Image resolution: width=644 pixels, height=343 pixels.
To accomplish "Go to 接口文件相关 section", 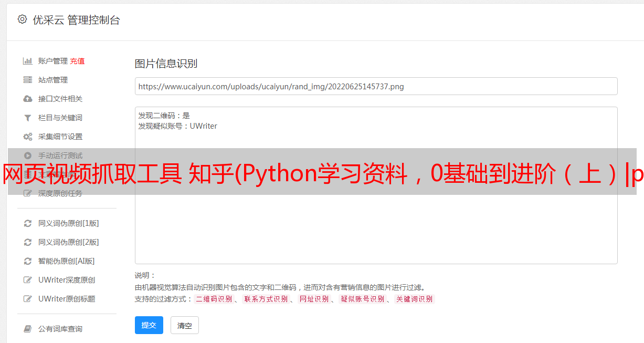I will (x=60, y=99).
